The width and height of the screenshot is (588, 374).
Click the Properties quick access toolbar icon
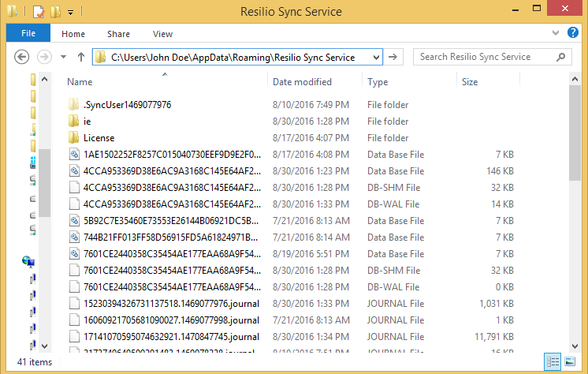point(39,12)
